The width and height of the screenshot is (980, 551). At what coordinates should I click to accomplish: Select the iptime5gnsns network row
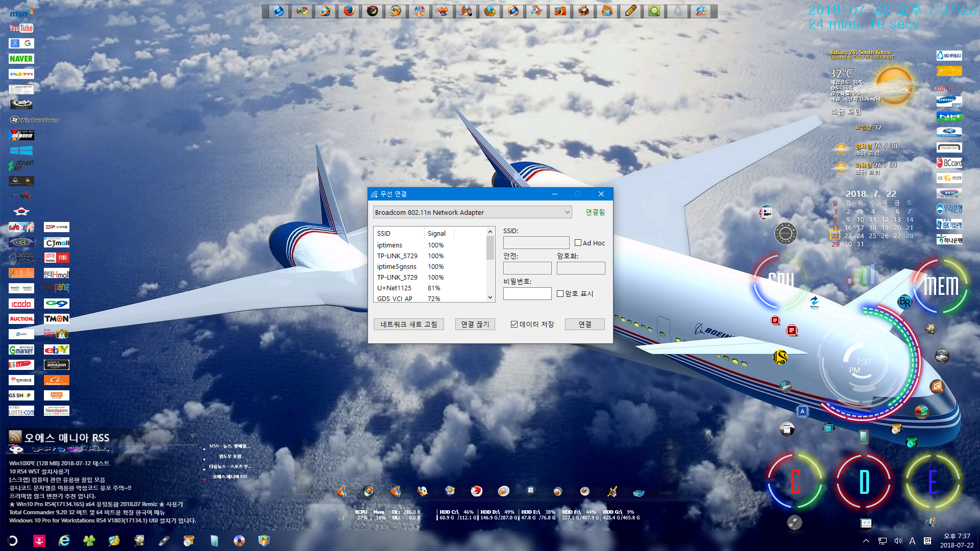pos(430,267)
